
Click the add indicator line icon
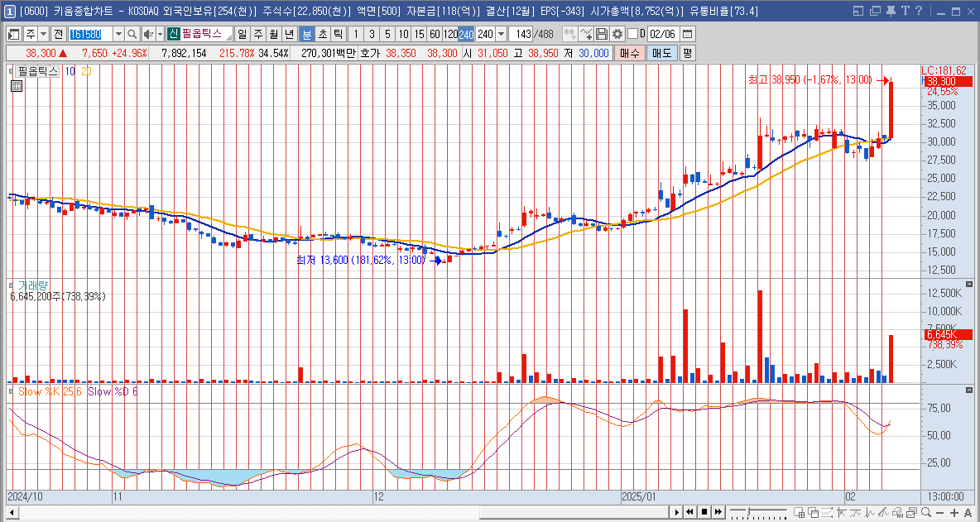pyautogui.click(x=586, y=34)
